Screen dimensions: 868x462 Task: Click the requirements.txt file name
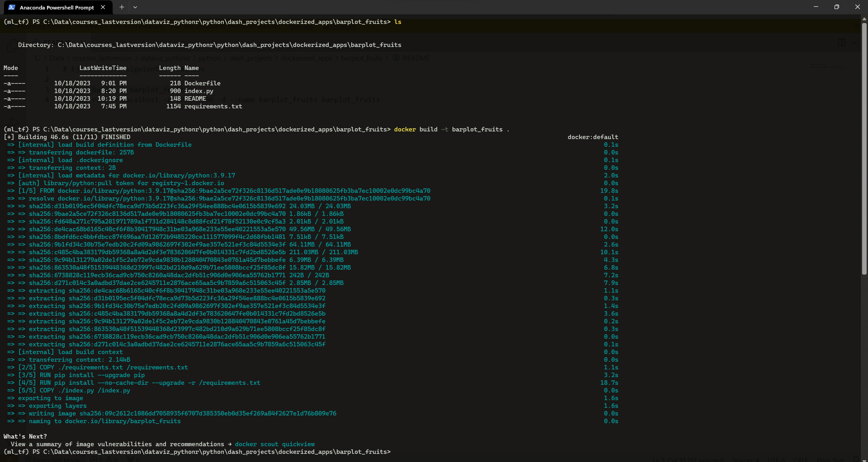213,106
